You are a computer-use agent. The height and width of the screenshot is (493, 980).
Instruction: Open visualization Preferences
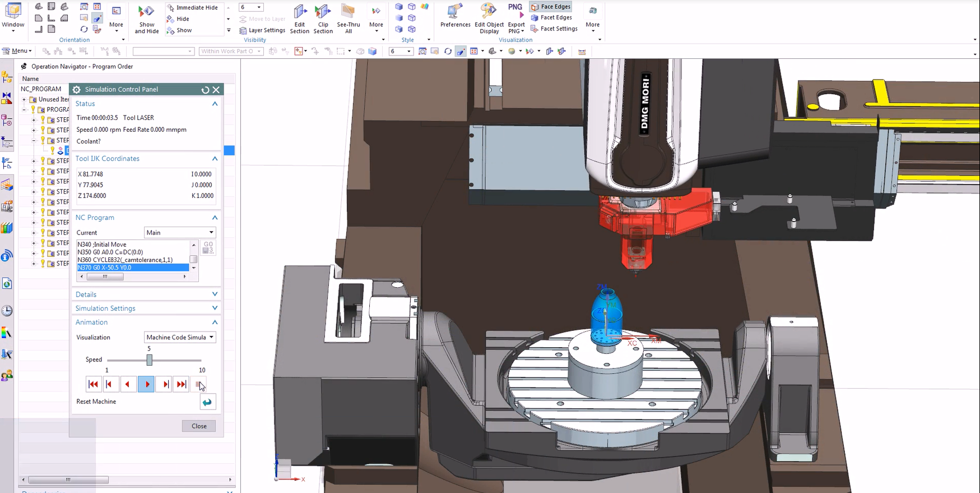455,16
